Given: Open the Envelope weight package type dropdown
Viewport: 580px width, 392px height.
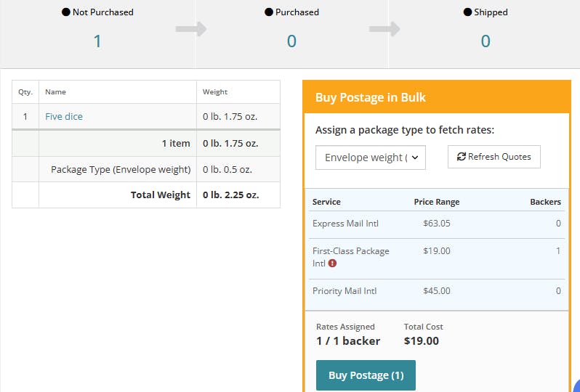Looking at the screenshot, I should pyautogui.click(x=371, y=158).
